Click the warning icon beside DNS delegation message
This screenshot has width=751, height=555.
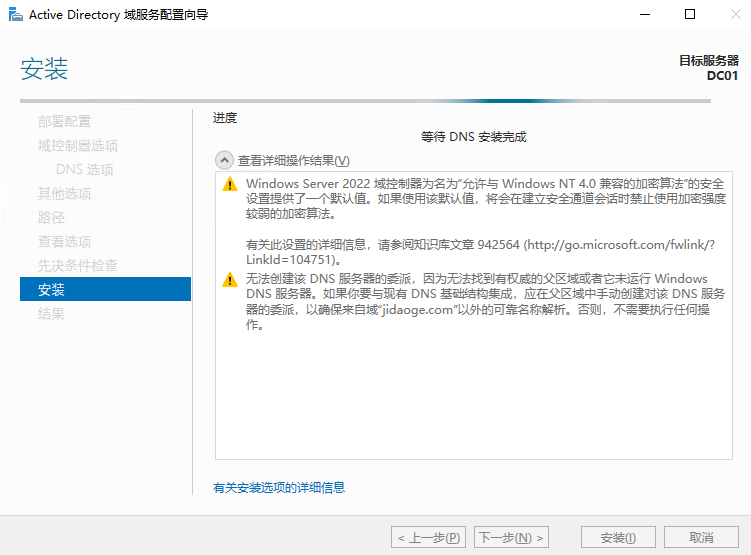pos(230,279)
